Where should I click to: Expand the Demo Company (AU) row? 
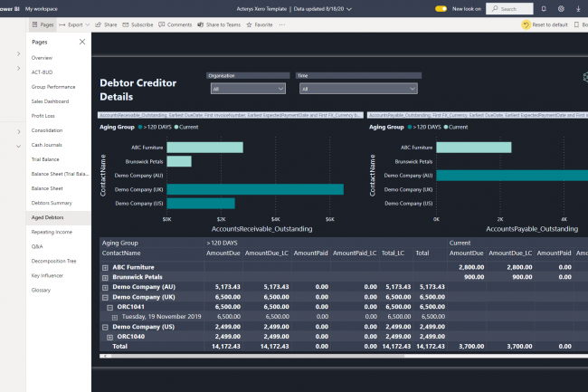[x=105, y=287]
